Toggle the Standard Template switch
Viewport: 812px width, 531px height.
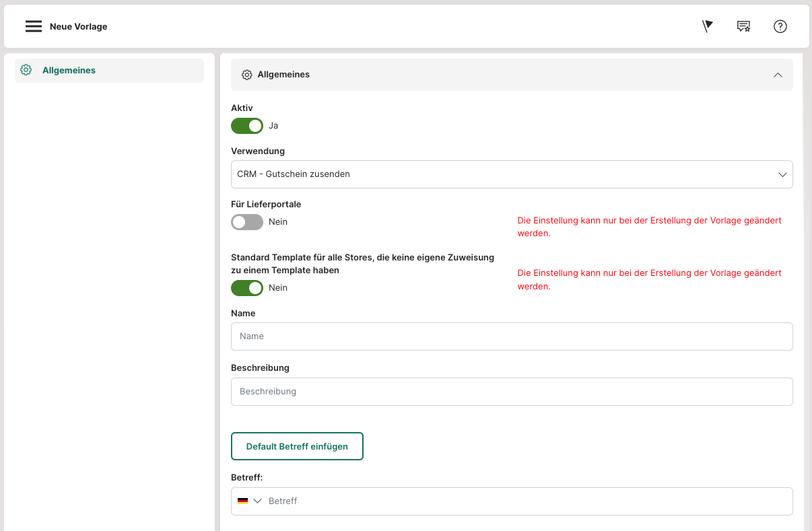coord(247,288)
